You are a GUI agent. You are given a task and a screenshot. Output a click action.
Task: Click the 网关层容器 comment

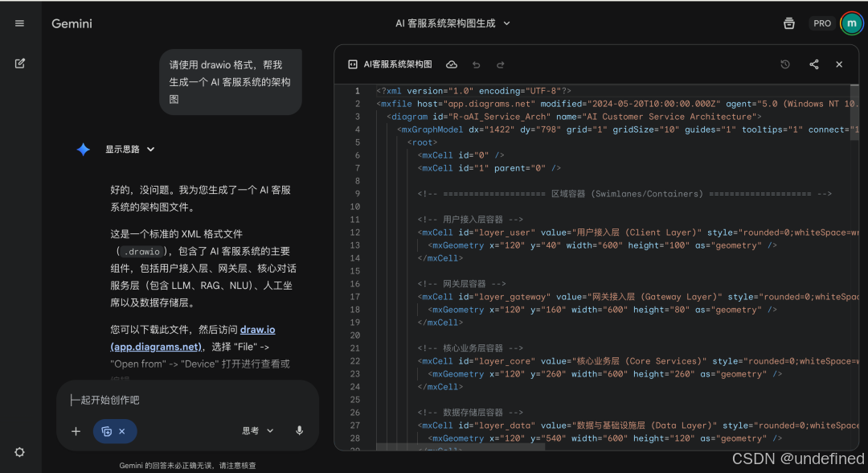pyautogui.click(x=461, y=284)
